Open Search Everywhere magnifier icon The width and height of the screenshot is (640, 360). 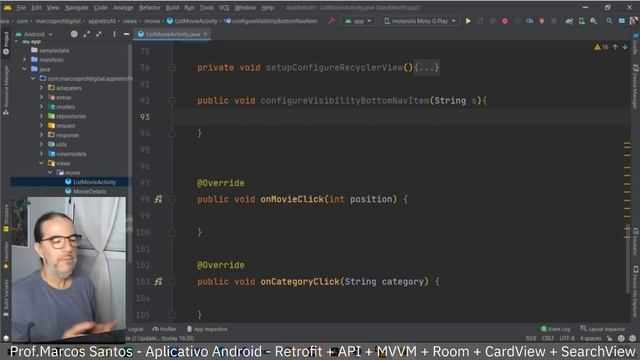(609, 21)
